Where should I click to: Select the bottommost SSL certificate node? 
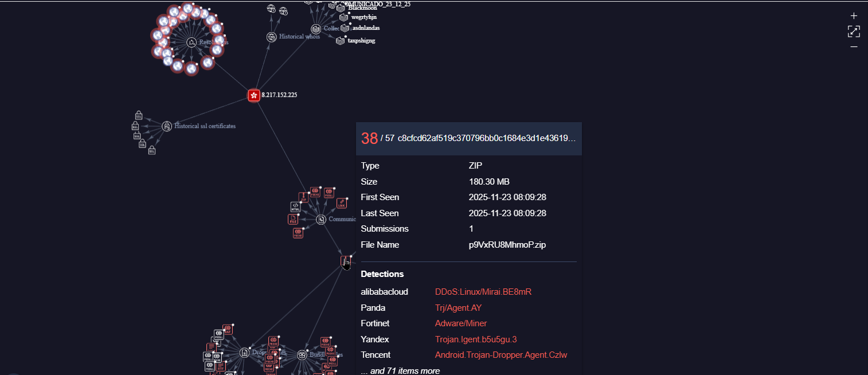click(151, 150)
